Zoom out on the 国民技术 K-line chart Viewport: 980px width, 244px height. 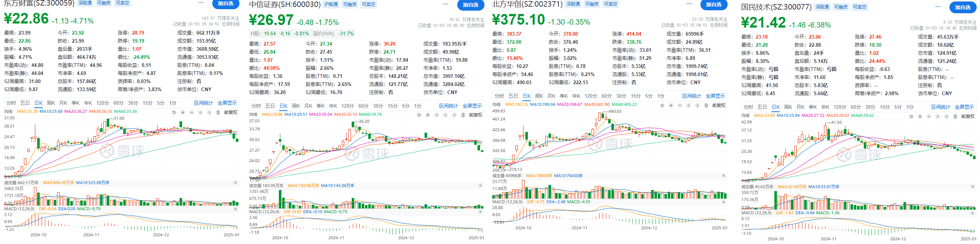[x=928, y=116]
